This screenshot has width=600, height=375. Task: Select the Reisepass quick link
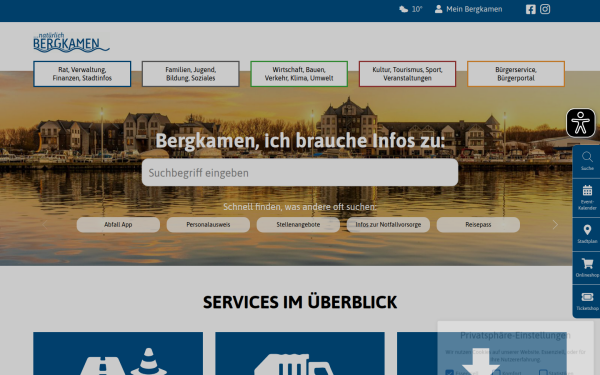[478, 225]
